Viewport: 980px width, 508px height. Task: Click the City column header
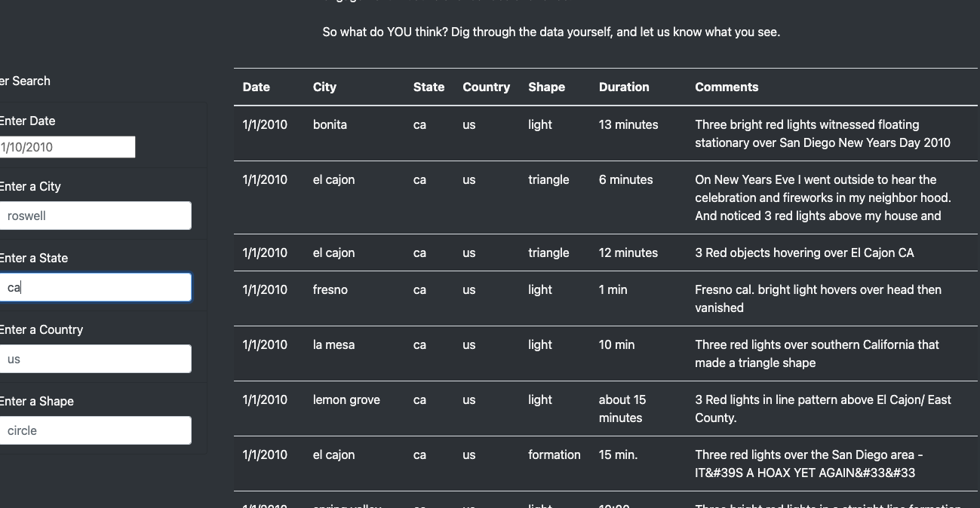324,87
